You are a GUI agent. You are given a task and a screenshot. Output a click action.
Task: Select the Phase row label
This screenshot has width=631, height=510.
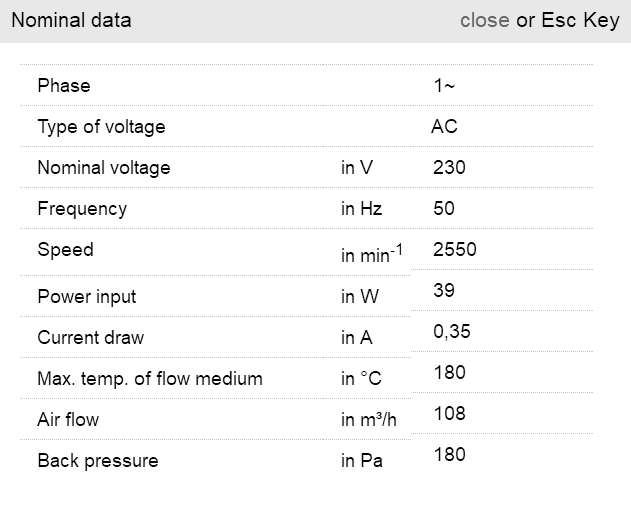(64, 86)
